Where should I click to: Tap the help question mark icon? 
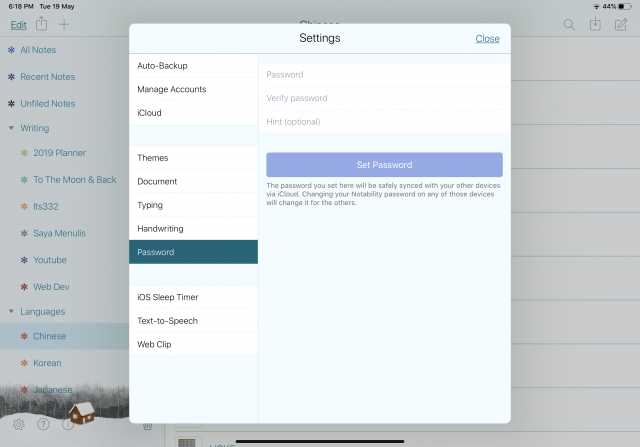43,425
